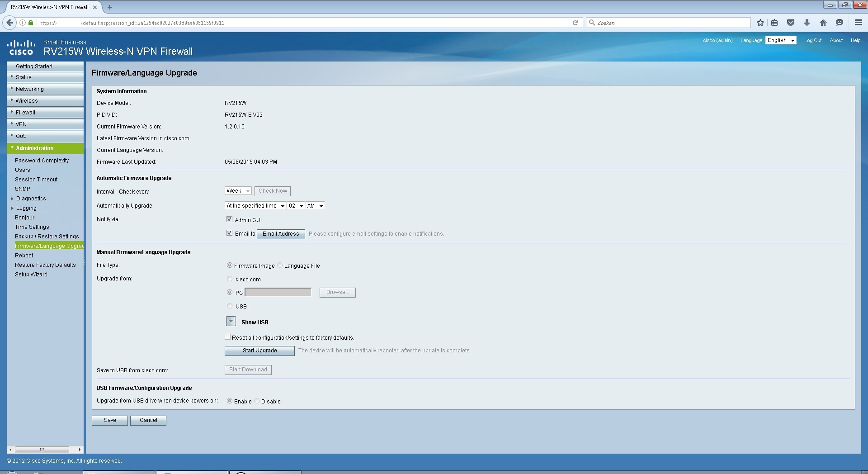
Task: Go to browser home page icon
Action: pos(823,23)
